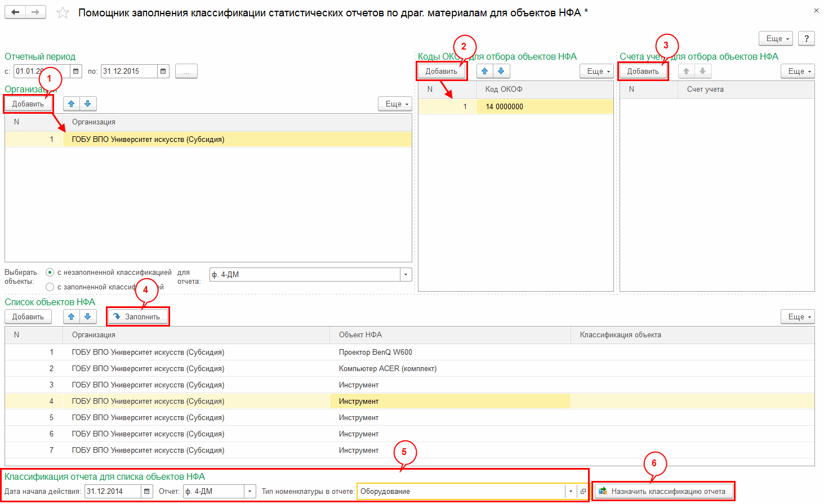Viewport: 824px width, 504px height.
Task: Select ОКОФ code row '14 0000000'
Action: pyautogui.click(x=516, y=106)
